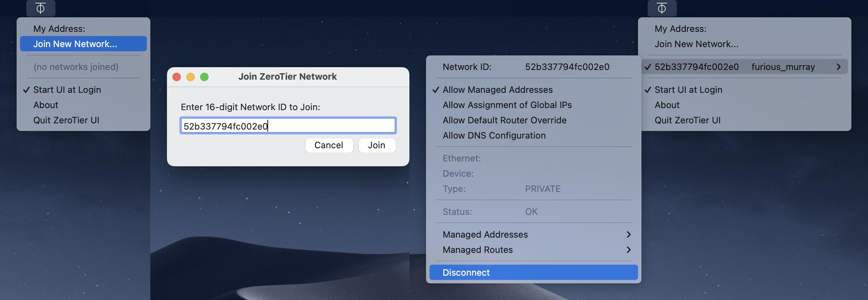Image resolution: width=868 pixels, height=300 pixels.
Task: Toggle Start UI at Login in left menu
Action: click(67, 90)
